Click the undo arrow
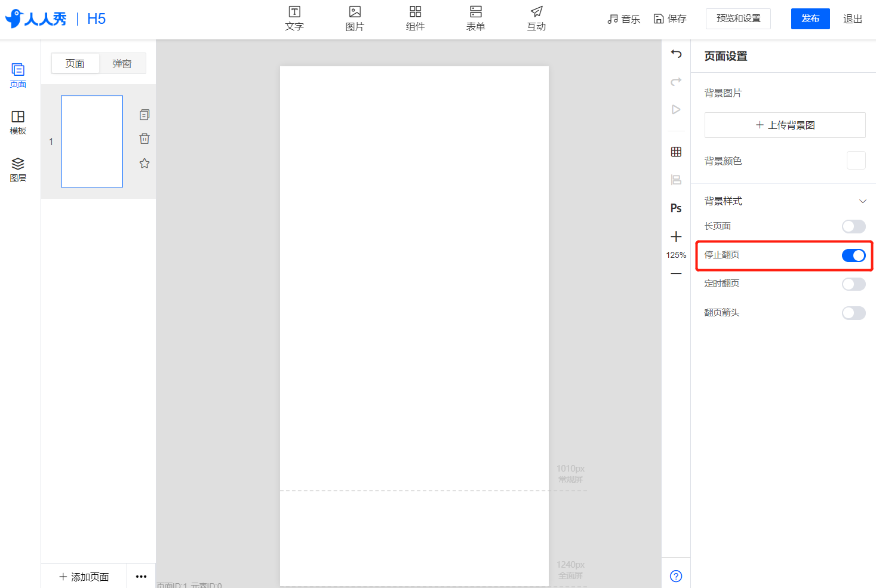Screen dimensions: 876x588 676,54
